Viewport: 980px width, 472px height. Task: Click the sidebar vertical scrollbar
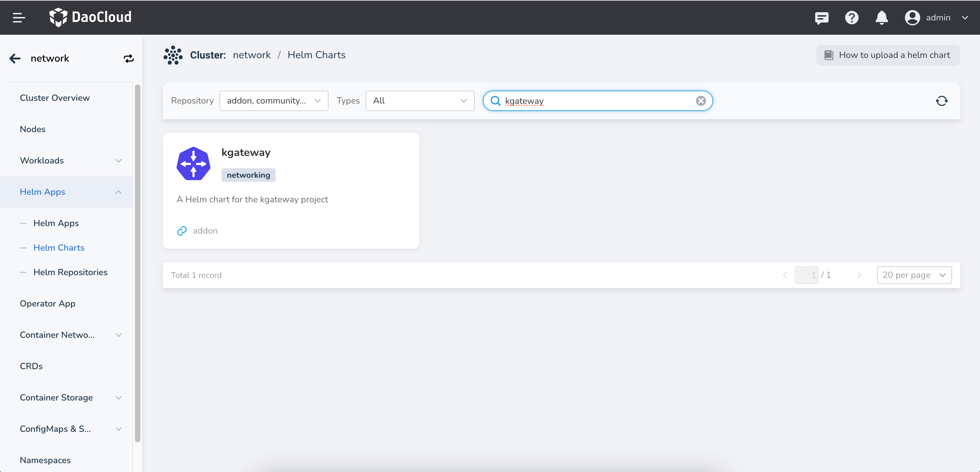tap(137, 263)
